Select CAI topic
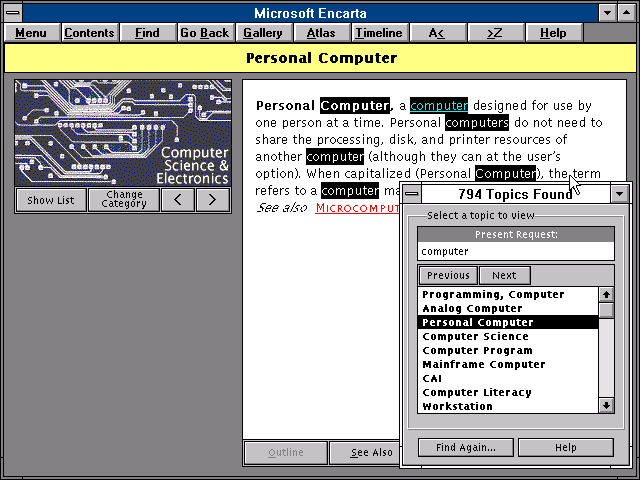This screenshot has width=640, height=480. point(508,378)
